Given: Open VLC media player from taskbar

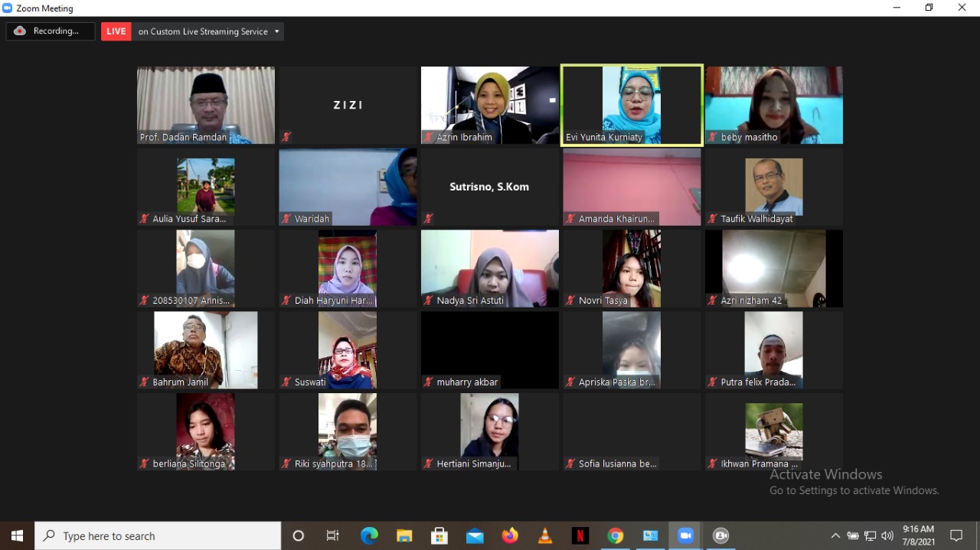Looking at the screenshot, I should click(x=545, y=536).
